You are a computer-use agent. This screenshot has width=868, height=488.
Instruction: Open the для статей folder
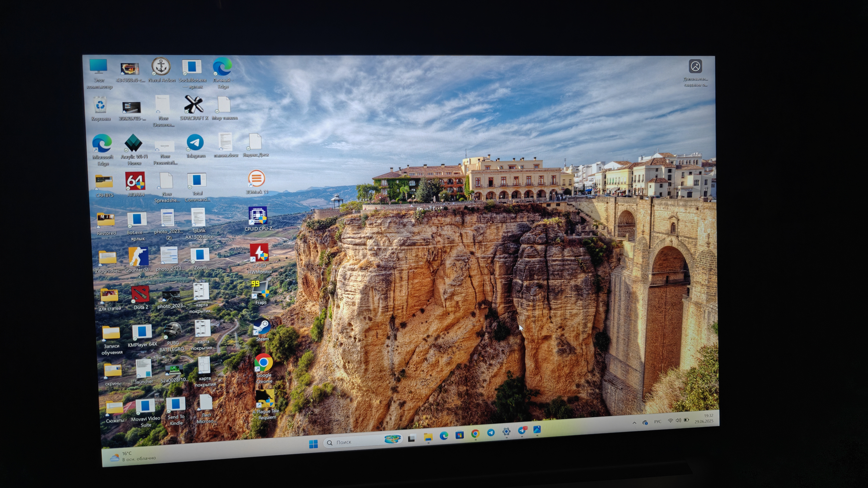pos(110,299)
